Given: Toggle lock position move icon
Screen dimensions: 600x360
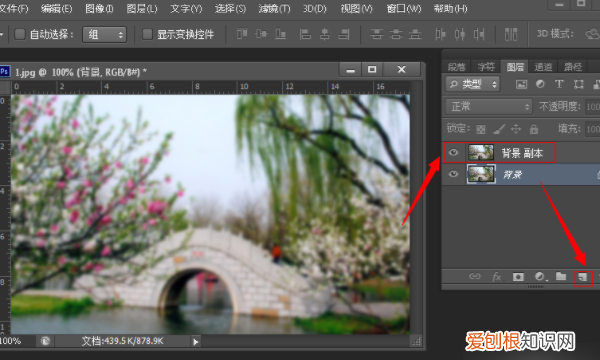Looking at the screenshot, I should [x=516, y=129].
